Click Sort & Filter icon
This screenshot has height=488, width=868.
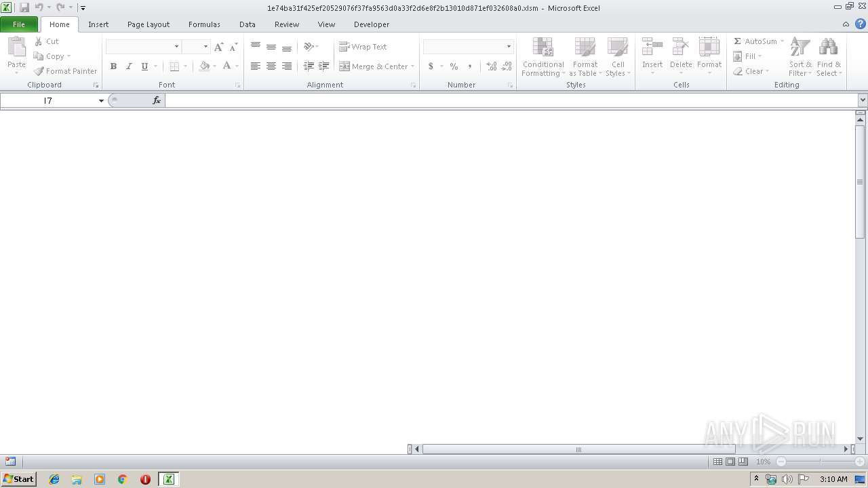coord(800,47)
